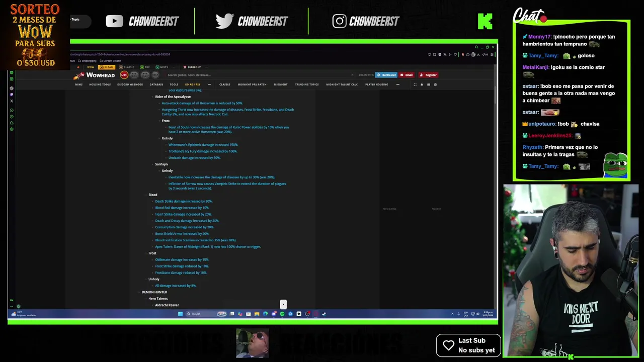Click the fullscreen expand icon on Wowhead
Viewport: 644px width, 362px height.
(415, 84)
